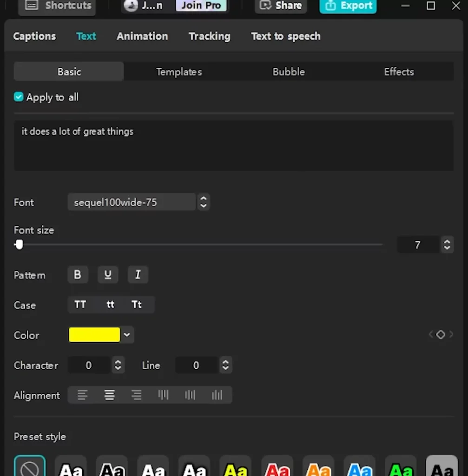Uncheck the Apply to all option
Viewport: 468px width, 476px height.
click(18, 97)
